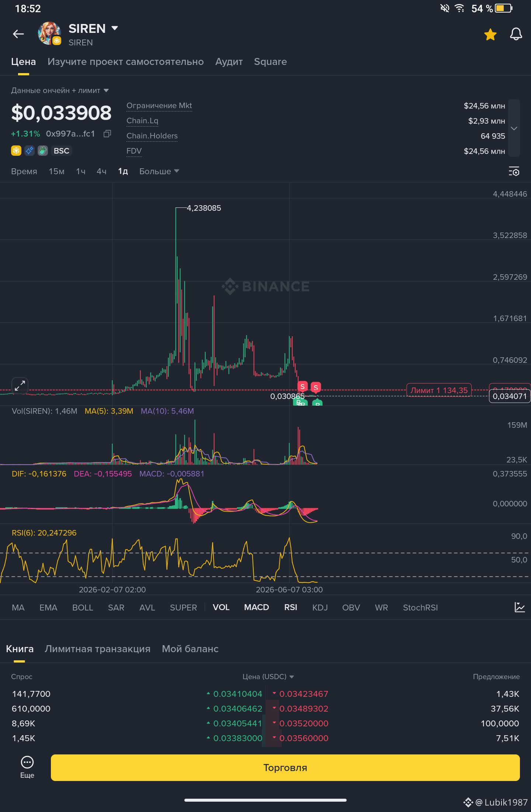Image resolution: width=531 pixels, height=812 pixels.
Task: Open indicator settings chart icon
Action: tap(520, 607)
